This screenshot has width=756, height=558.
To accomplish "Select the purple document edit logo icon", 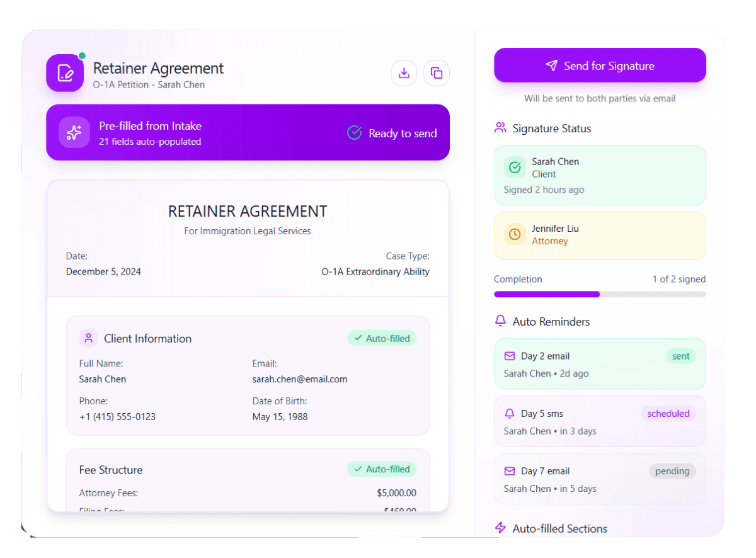I will pos(65,73).
